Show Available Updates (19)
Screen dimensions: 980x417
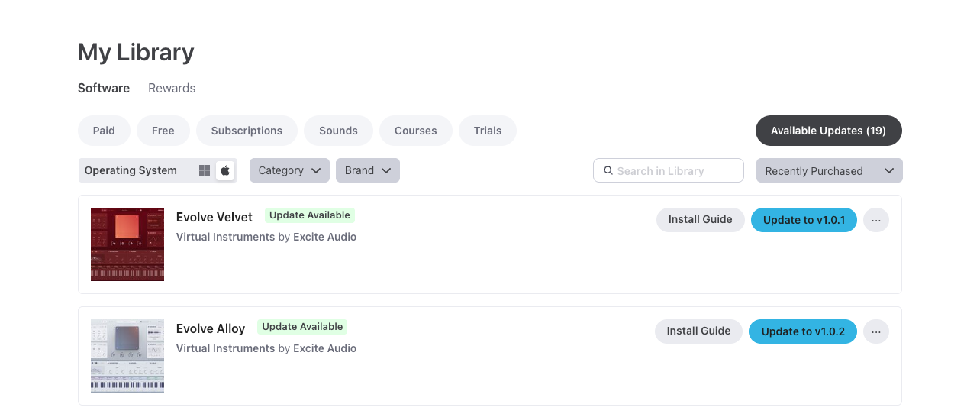(828, 131)
